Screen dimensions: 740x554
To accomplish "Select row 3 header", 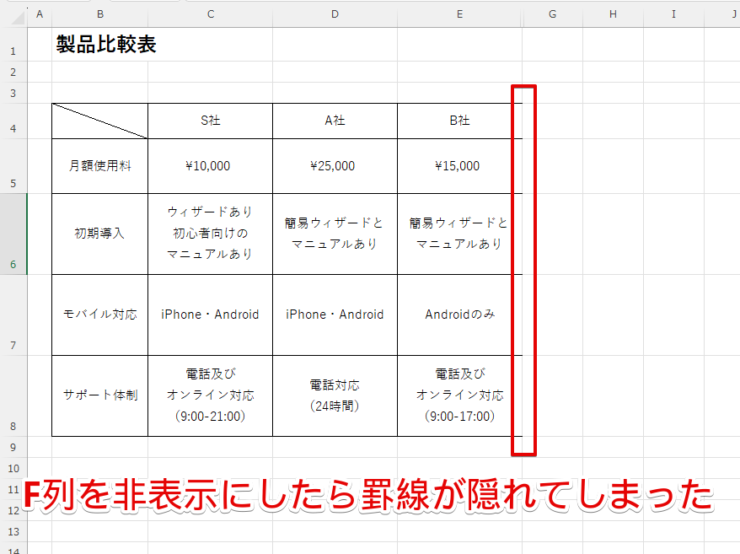I will (13, 93).
